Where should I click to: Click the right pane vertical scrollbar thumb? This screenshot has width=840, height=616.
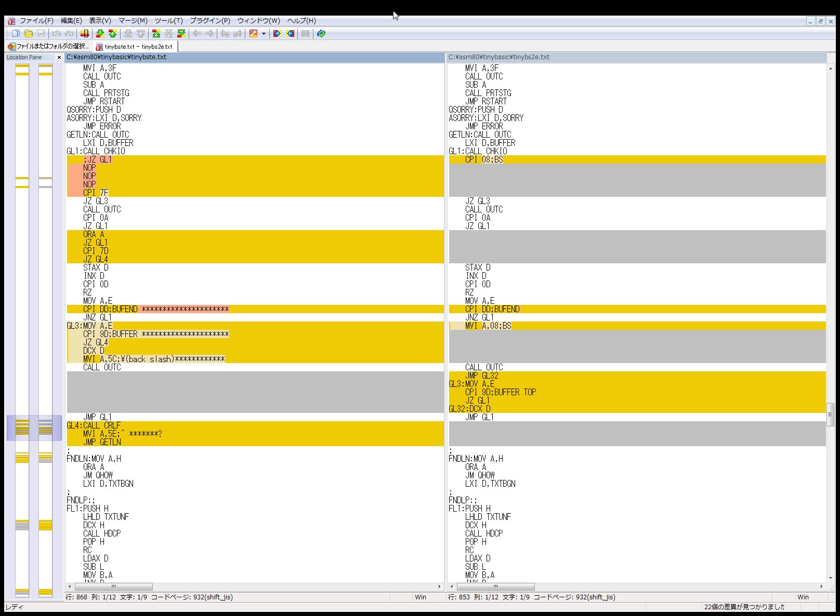coord(831,414)
